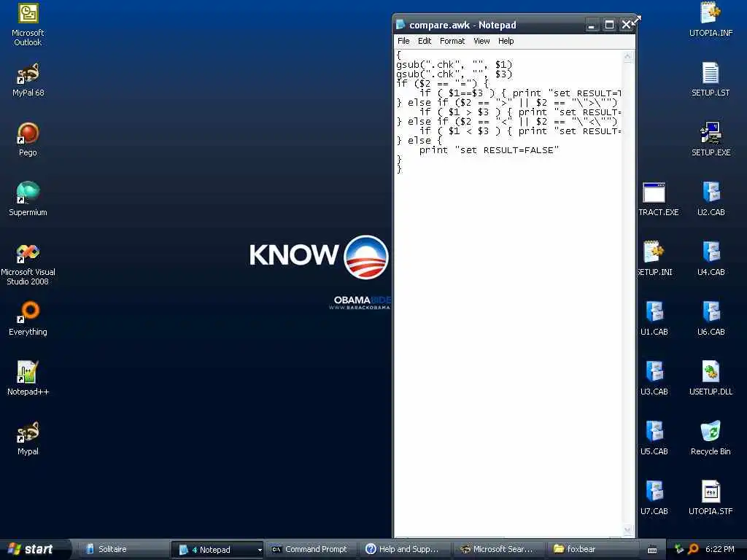Click the keyboard icon near system tray
The width and height of the screenshot is (747, 560).
click(x=652, y=550)
